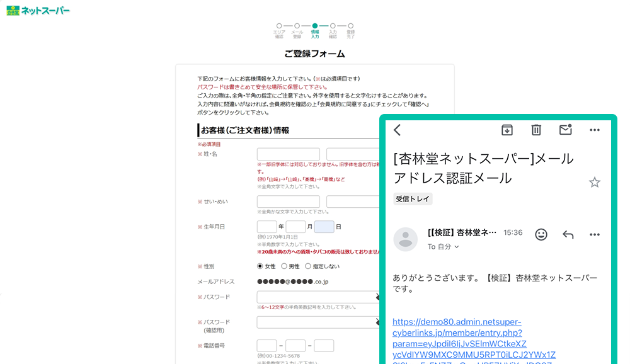This screenshot has height=364, width=630.
Task: Add an emoji reaction to the message
Action: click(541, 234)
